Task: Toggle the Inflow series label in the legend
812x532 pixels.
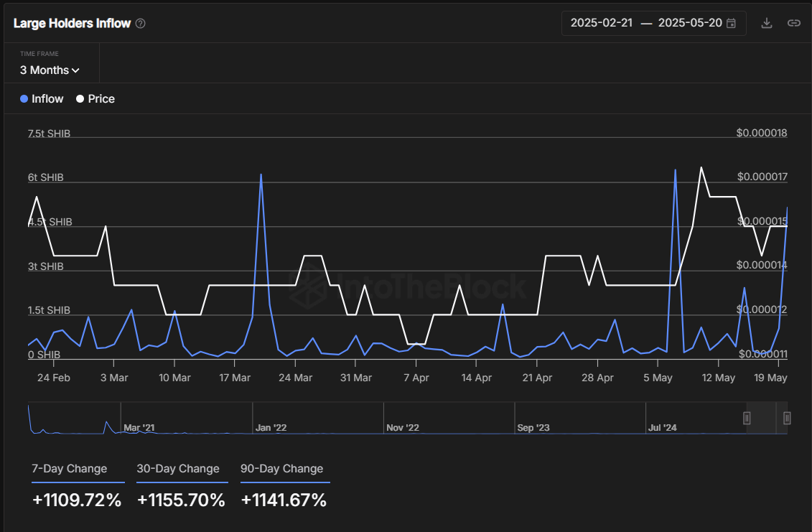Action: [47, 99]
